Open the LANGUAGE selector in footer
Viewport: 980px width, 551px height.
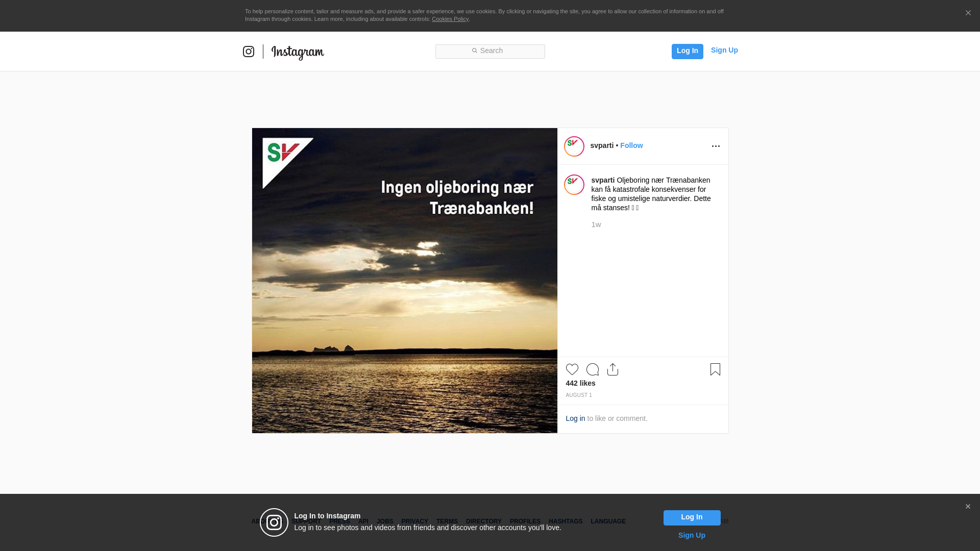point(608,521)
